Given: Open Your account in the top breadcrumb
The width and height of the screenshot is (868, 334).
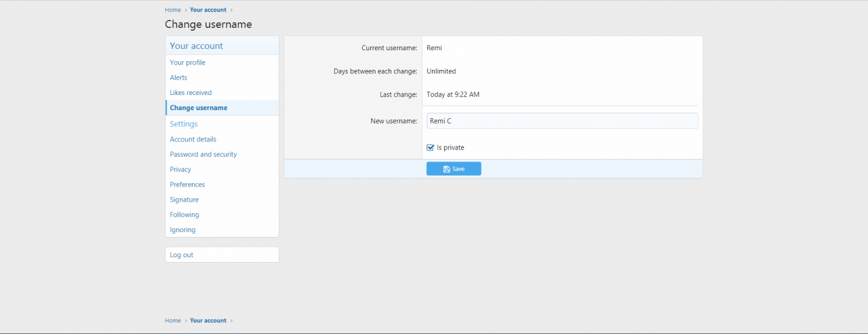Looking at the screenshot, I should click(208, 10).
